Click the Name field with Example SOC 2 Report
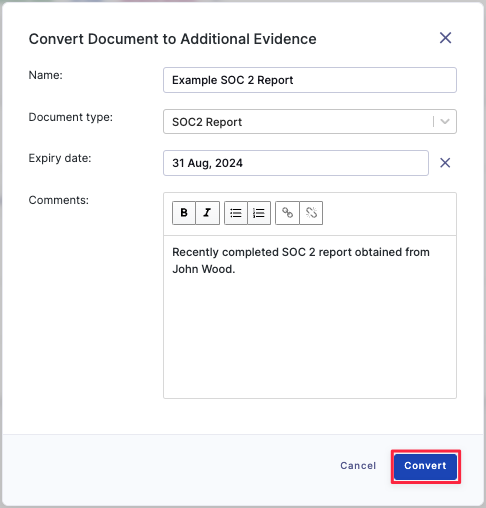Viewport: 486px width, 508px height. click(x=310, y=80)
